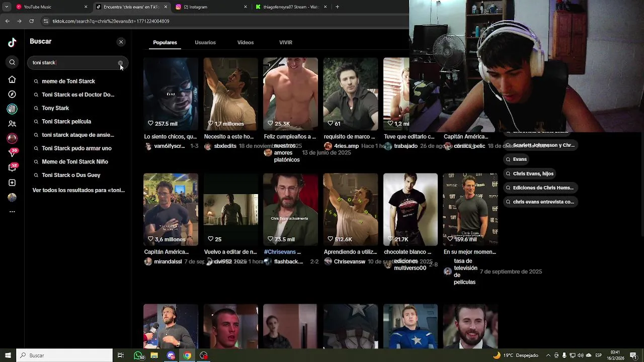Screen dimensions: 644x362
Task: Open the search magnifier in TikTok sidebar
Action: 12,62
